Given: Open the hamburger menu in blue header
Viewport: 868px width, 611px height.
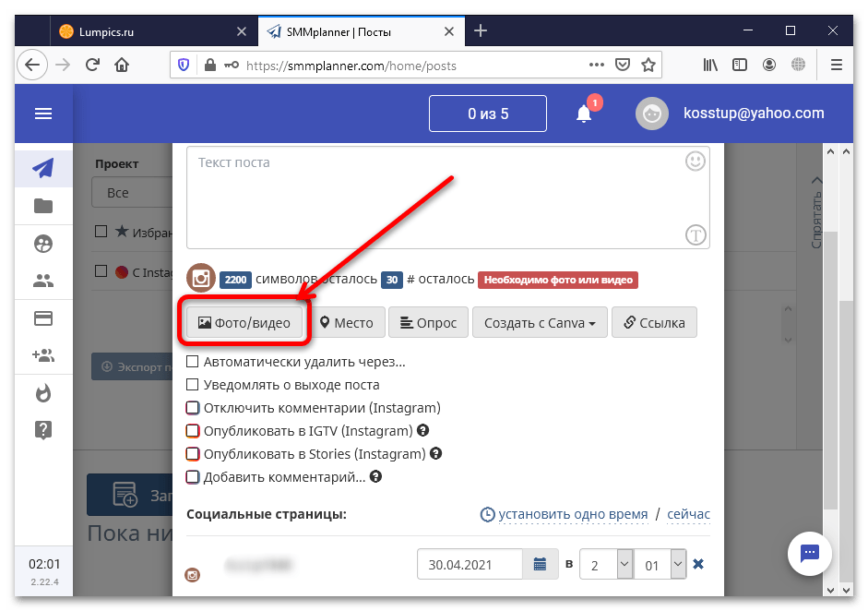Looking at the screenshot, I should click(43, 114).
